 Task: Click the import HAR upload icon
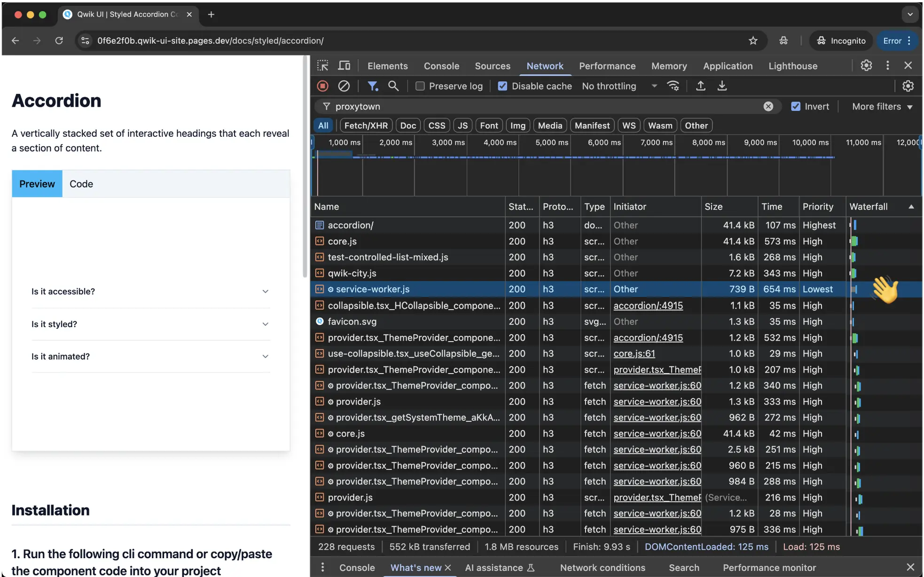tap(700, 86)
